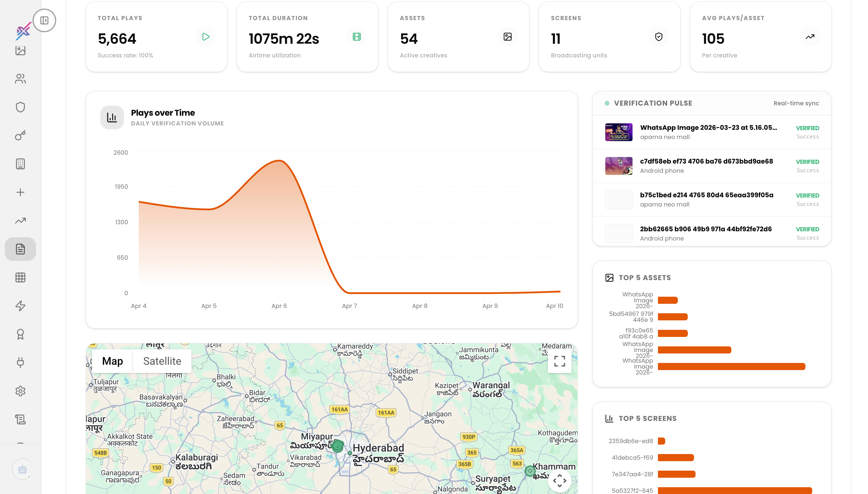Select the highlighted document report sidebar icon

click(20, 249)
